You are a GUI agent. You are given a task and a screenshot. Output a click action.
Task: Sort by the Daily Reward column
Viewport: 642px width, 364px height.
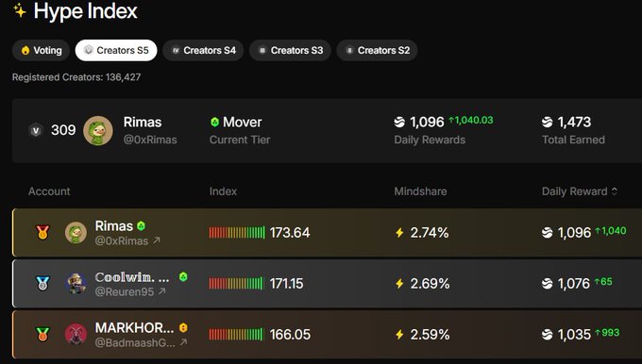point(580,191)
